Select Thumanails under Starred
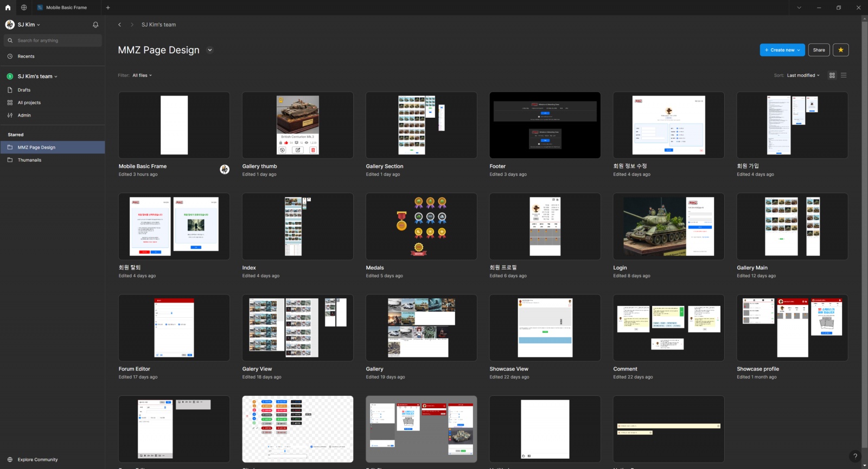This screenshot has height=469, width=868. [x=29, y=160]
